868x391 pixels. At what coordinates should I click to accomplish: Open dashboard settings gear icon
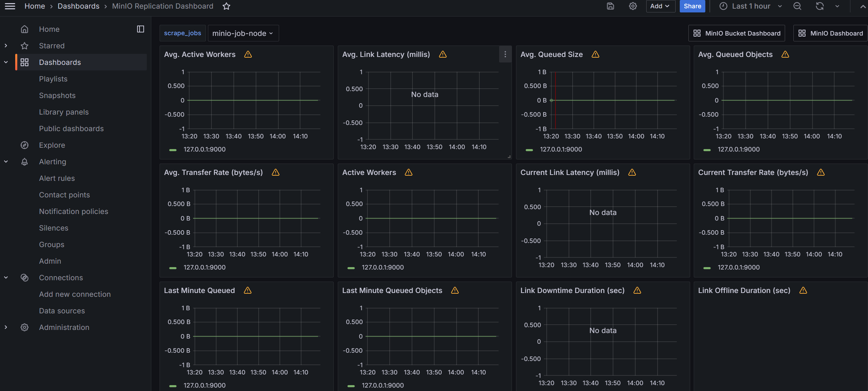633,6
